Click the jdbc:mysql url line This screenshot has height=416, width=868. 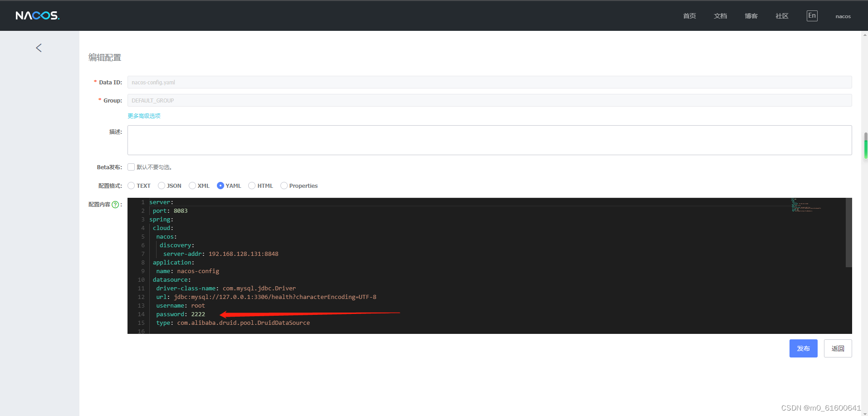point(266,297)
